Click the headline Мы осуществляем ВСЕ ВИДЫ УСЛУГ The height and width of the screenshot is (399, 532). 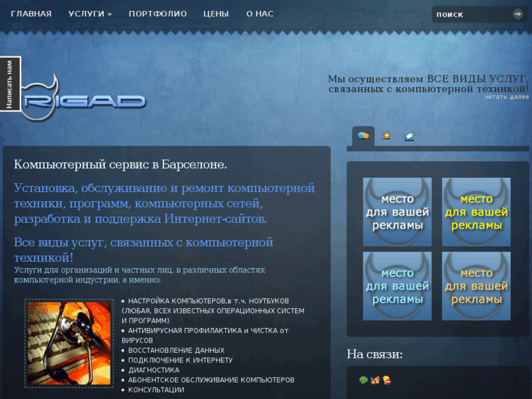click(428, 84)
